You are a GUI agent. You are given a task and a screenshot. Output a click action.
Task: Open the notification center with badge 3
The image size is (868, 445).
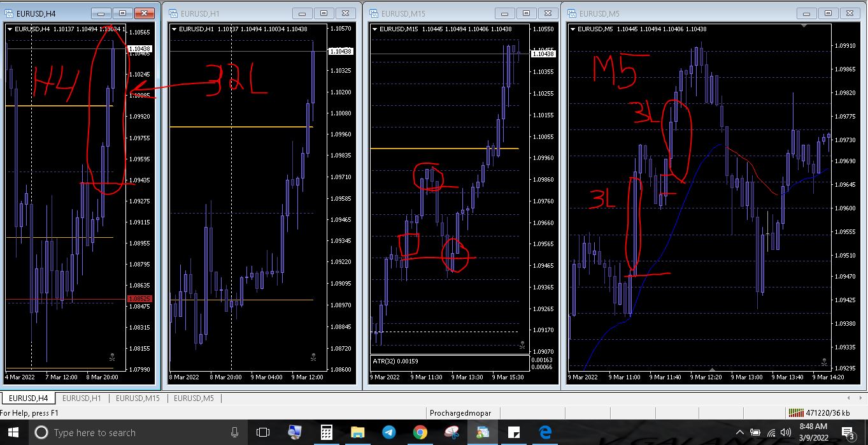coord(848,433)
